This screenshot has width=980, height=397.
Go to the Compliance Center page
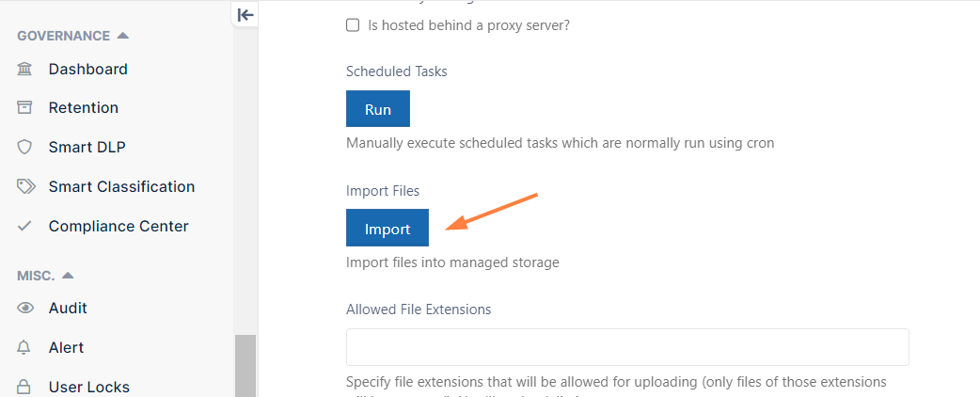[x=119, y=227]
